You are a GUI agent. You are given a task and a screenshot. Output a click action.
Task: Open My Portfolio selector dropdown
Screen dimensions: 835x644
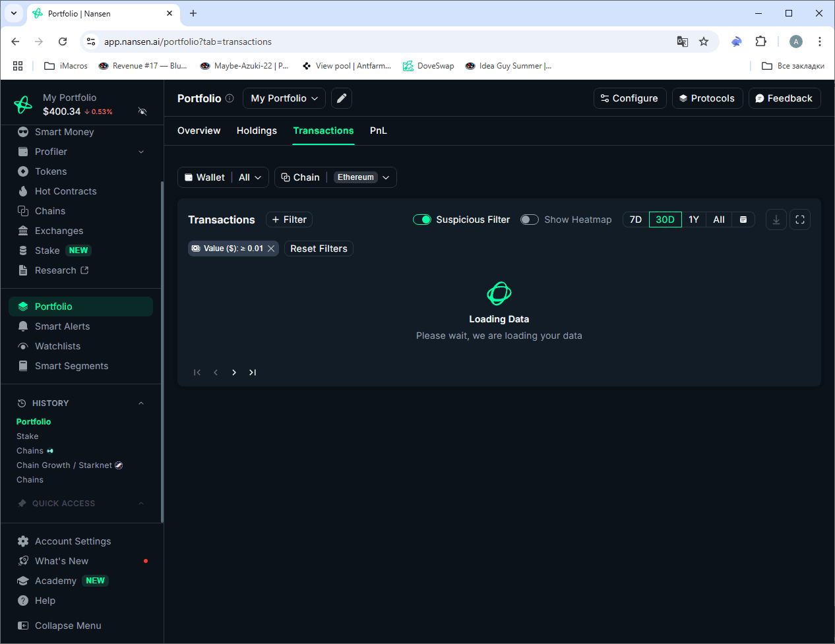284,98
